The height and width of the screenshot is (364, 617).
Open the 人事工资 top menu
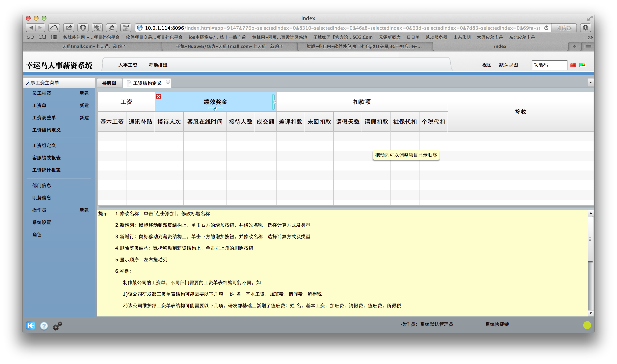point(128,65)
